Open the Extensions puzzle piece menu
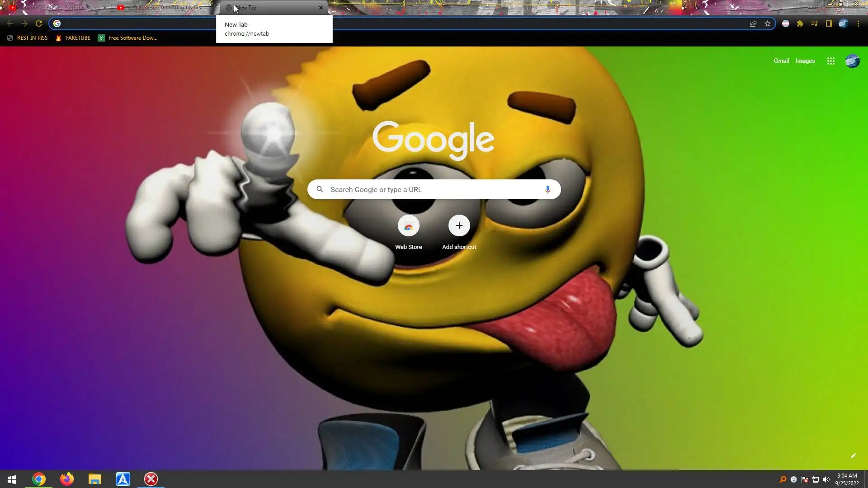Image resolution: width=868 pixels, height=488 pixels. [x=800, y=23]
